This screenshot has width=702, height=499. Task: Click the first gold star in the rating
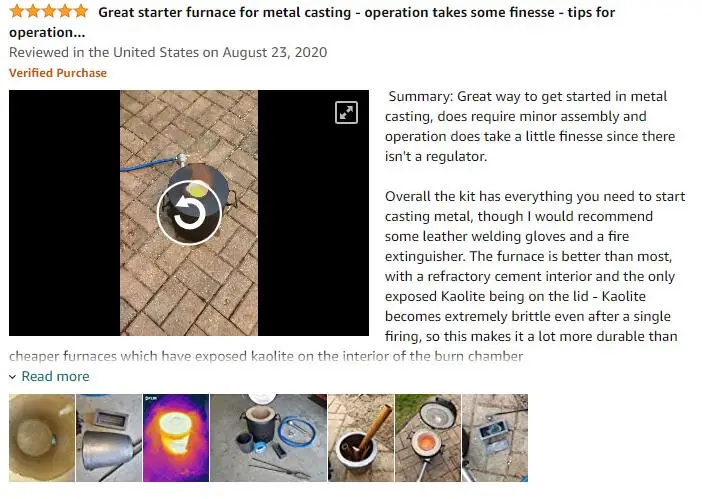point(17,12)
